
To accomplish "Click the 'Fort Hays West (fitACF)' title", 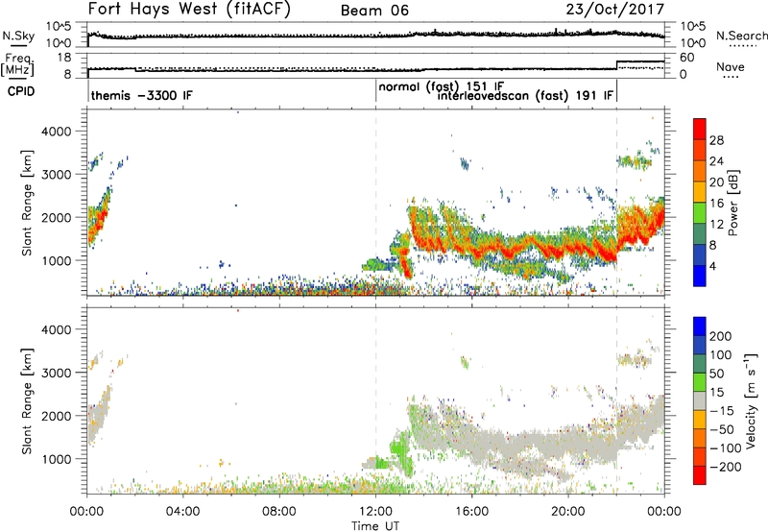I will pyautogui.click(x=189, y=10).
